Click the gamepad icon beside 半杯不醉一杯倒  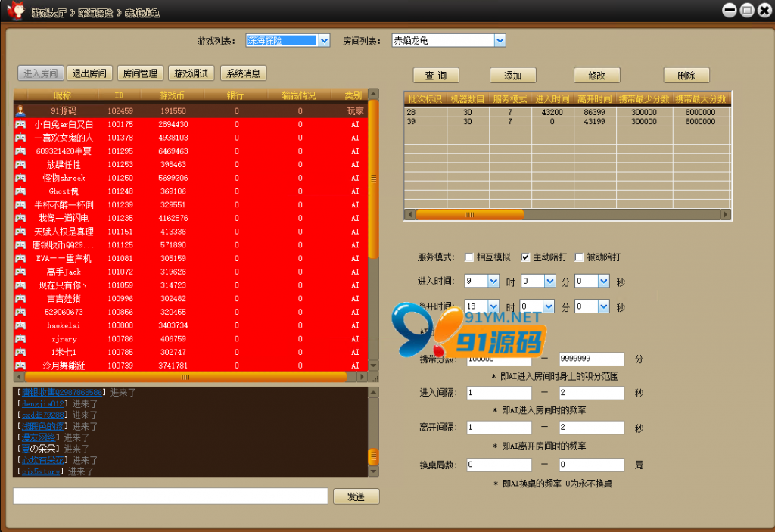point(20,204)
